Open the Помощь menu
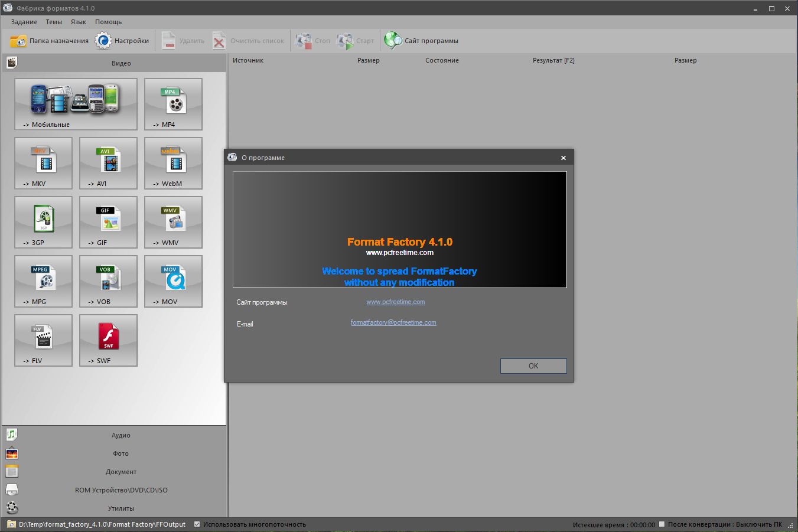Screen dimensions: 798x532 pyautogui.click(x=109, y=22)
